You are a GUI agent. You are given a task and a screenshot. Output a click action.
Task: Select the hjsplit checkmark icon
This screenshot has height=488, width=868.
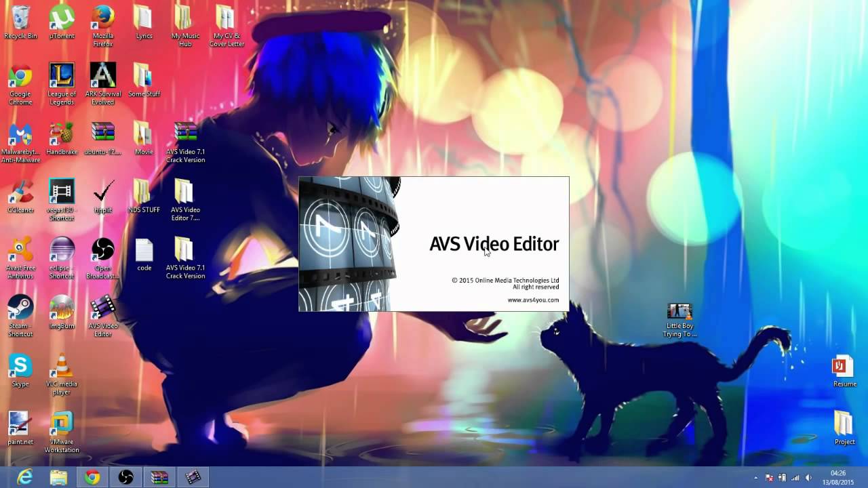coord(103,197)
